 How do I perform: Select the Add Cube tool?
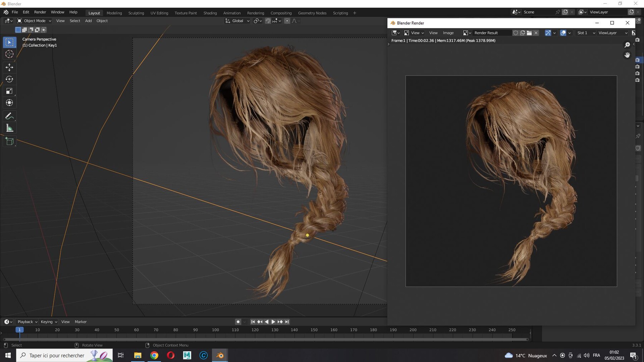coord(10,142)
